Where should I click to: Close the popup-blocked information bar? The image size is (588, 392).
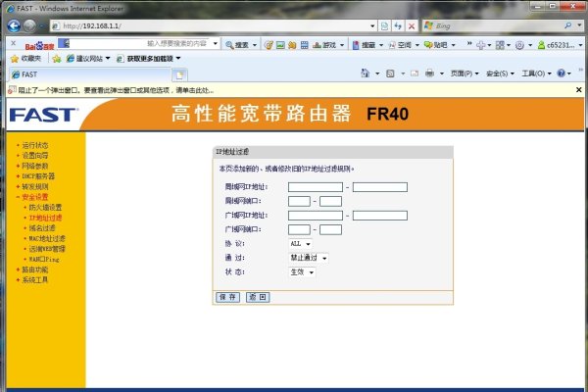[578, 90]
